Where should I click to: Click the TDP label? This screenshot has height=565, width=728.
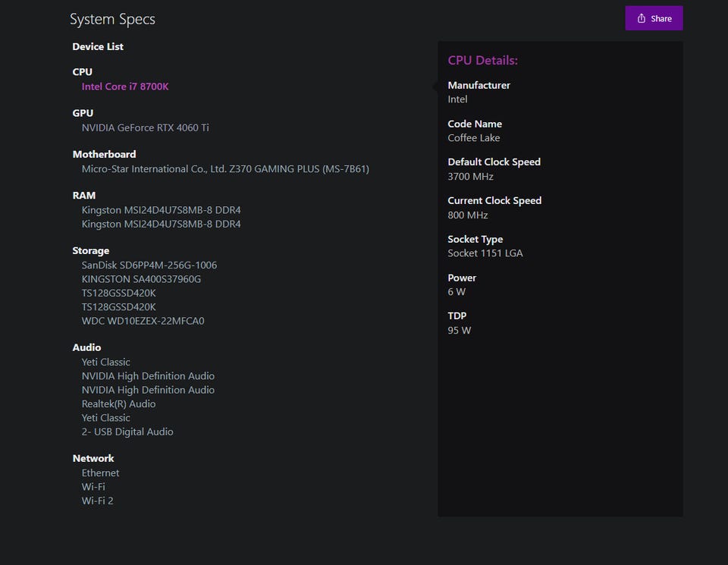[457, 315]
